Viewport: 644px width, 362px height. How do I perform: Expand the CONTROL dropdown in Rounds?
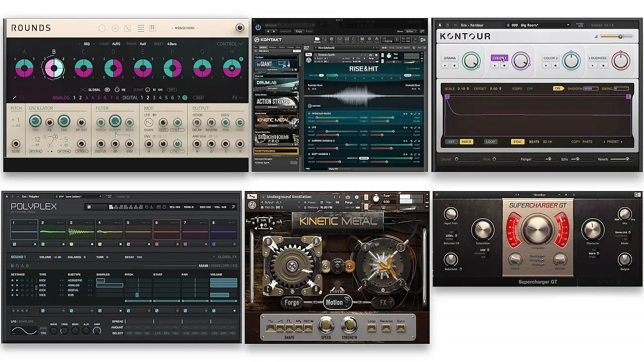(229, 44)
